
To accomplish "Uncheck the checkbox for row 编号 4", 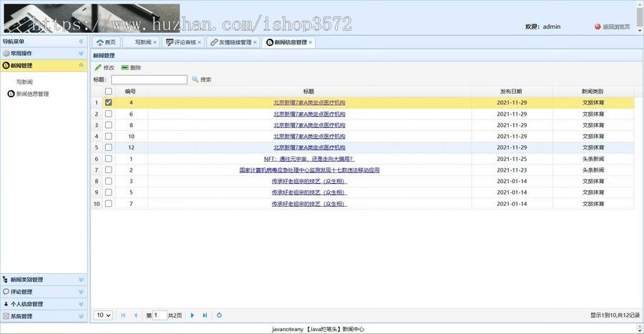I will coord(109,102).
